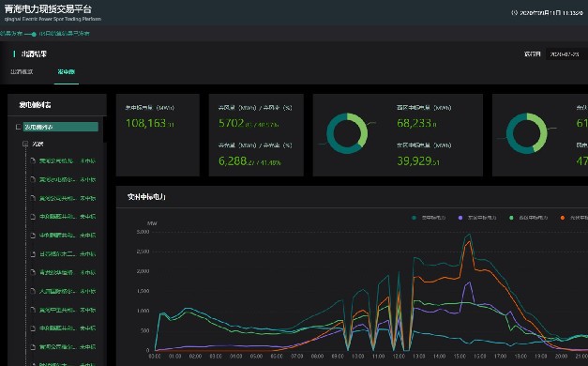Select the 大唐国际 plant row in tree
This screenshot has height=366, width=588.
click(x=68, y=291)
